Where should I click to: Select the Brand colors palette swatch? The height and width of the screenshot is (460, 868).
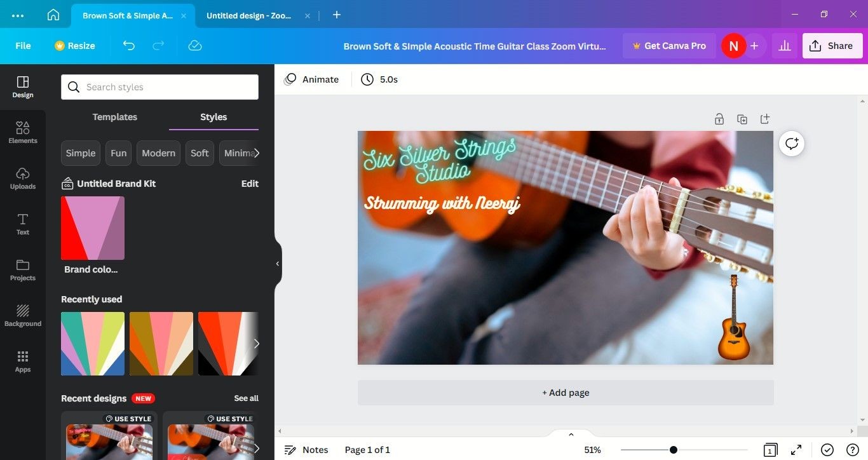(93, 228)
